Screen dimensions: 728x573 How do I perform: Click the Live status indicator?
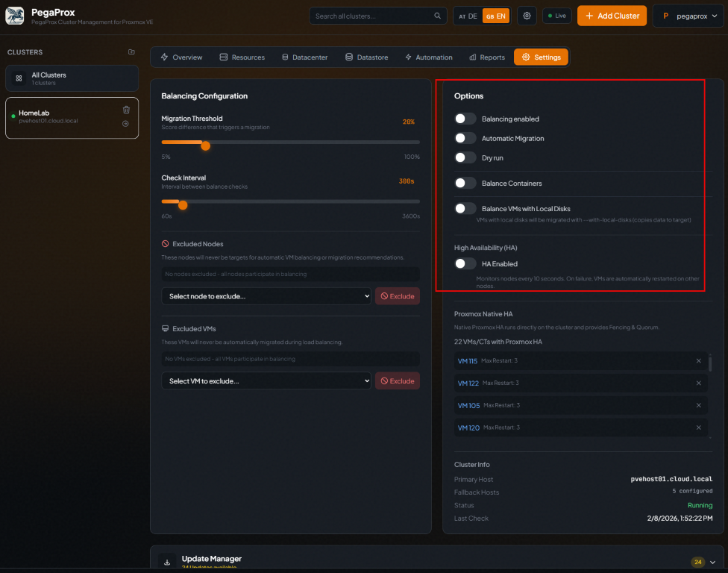pos(557,16)
